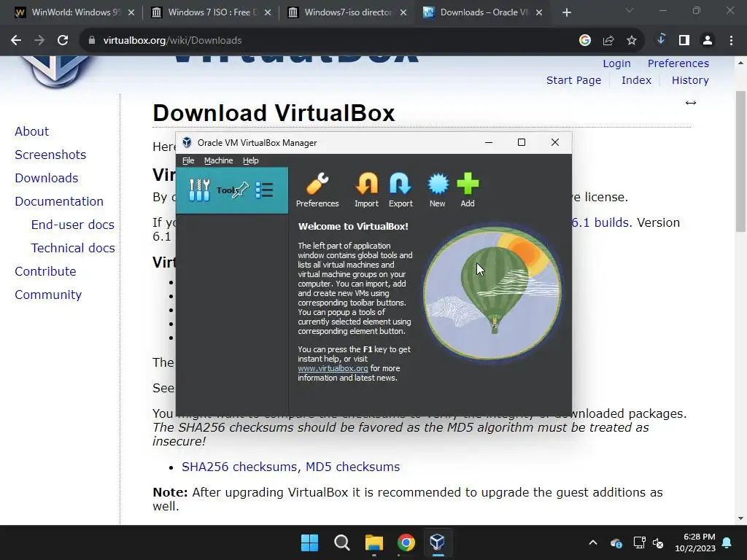Screen dimensions: 747x560
Task: Open File Explorer from taskbar
Action: (374, 542)
